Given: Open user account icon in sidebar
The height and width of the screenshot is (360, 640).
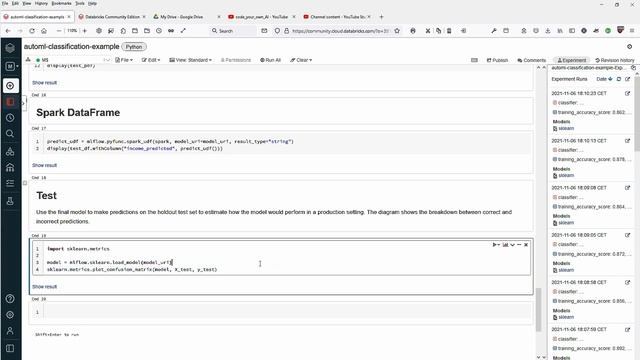Looking at the screenshot, I should coord(10,331).
